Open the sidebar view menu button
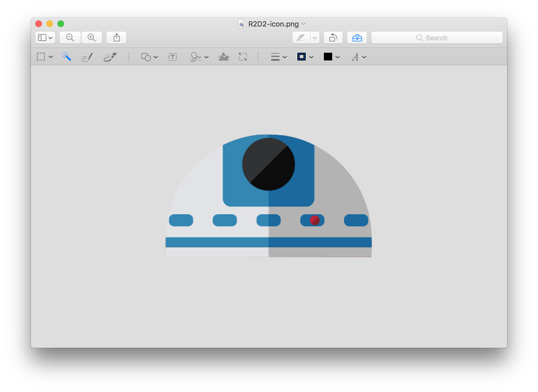538x392 pixels. pos(45,38)
